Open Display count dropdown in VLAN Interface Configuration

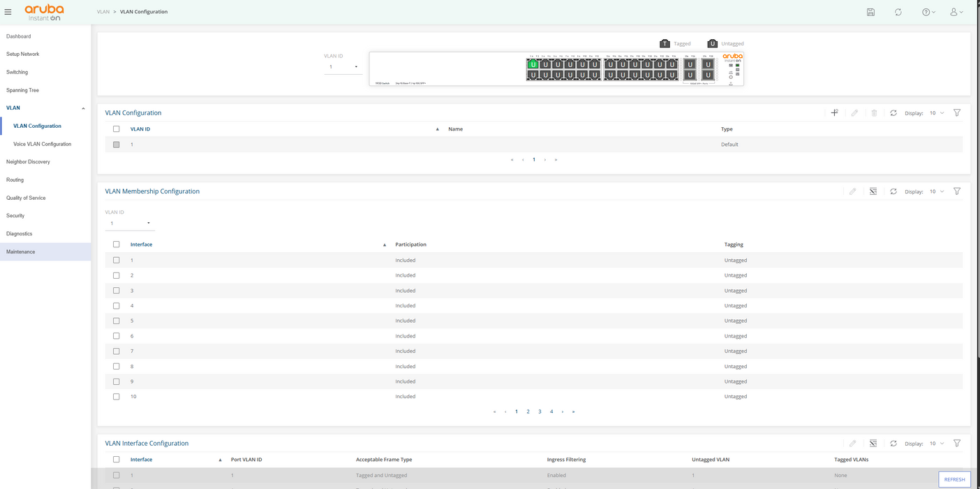point(937,443)
